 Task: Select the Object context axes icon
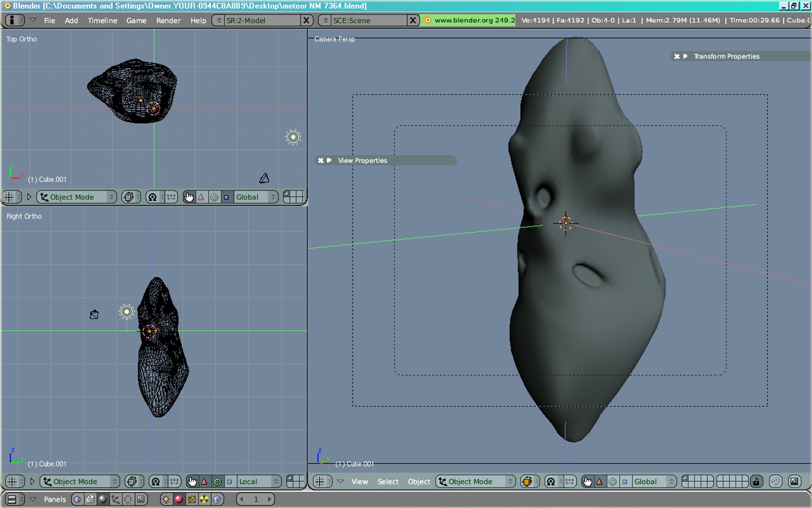click(x=116, y=499)
